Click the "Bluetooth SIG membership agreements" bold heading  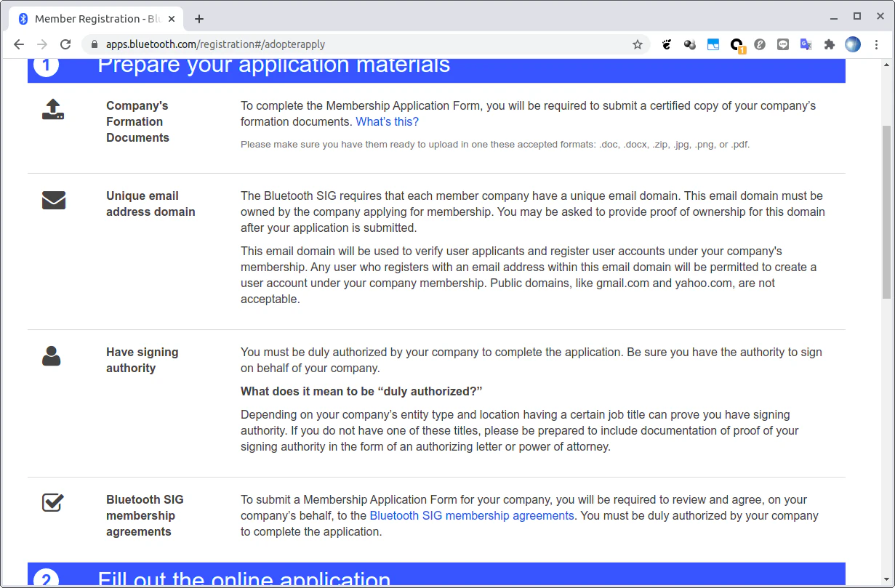click(145, 515)
